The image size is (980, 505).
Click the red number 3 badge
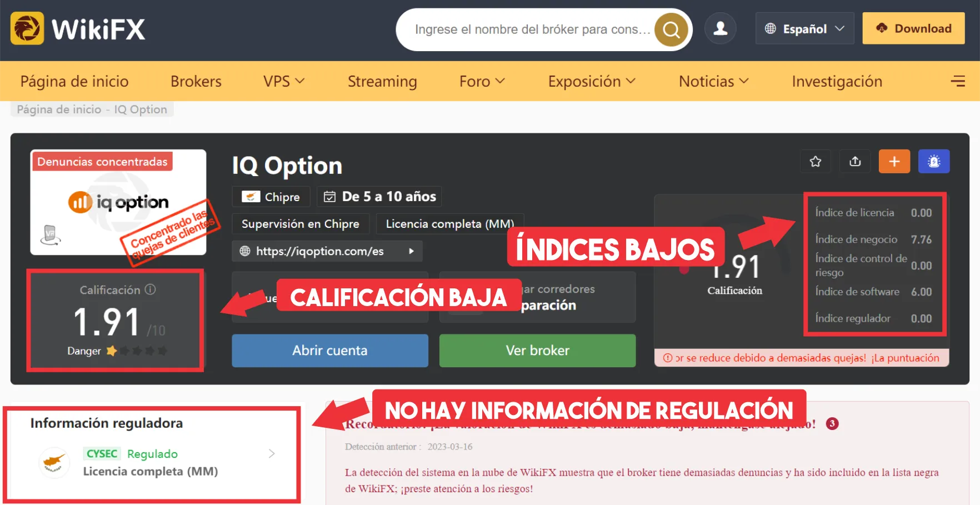tap(832, 423)
